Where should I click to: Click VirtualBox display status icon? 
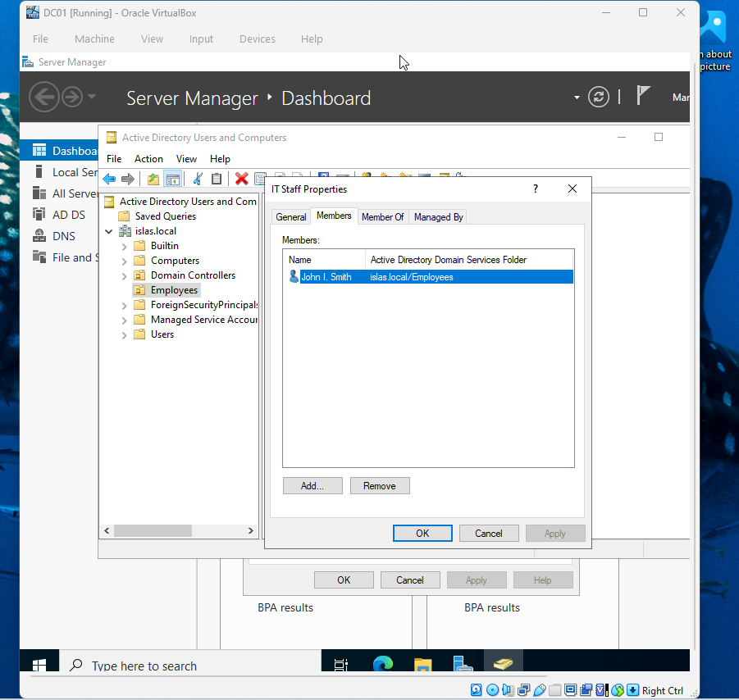point(570,690)
